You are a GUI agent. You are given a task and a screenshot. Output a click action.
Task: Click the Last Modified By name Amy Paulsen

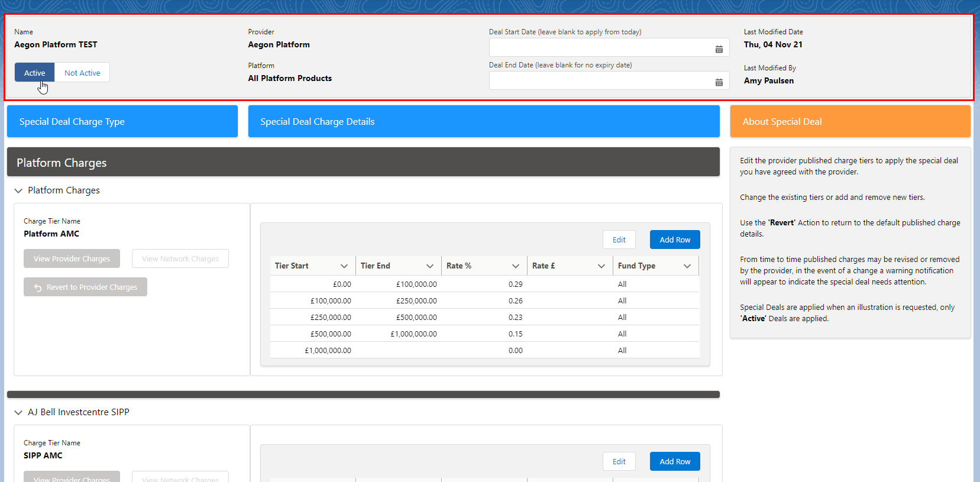click(x=769, y=80)
